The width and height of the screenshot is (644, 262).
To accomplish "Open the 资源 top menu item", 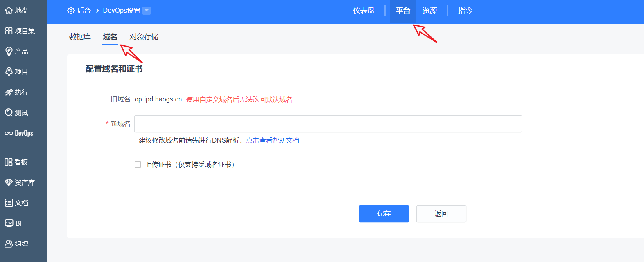I will click(x=429, y=11).
